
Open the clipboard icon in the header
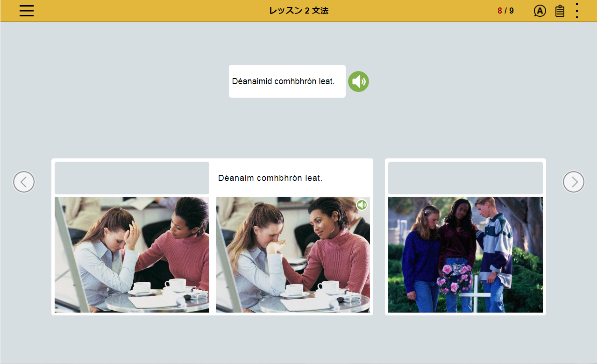[x=560, y=11]
